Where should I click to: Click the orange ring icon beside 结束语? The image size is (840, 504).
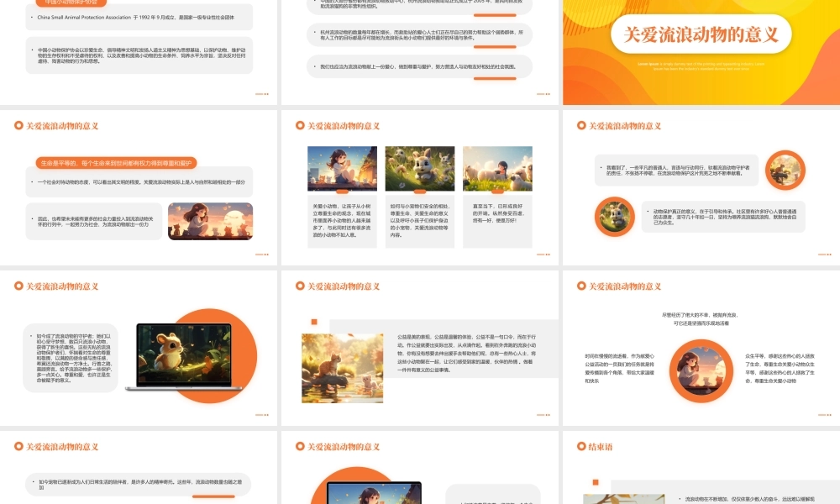pyautogui.click(x=581, y=446)
